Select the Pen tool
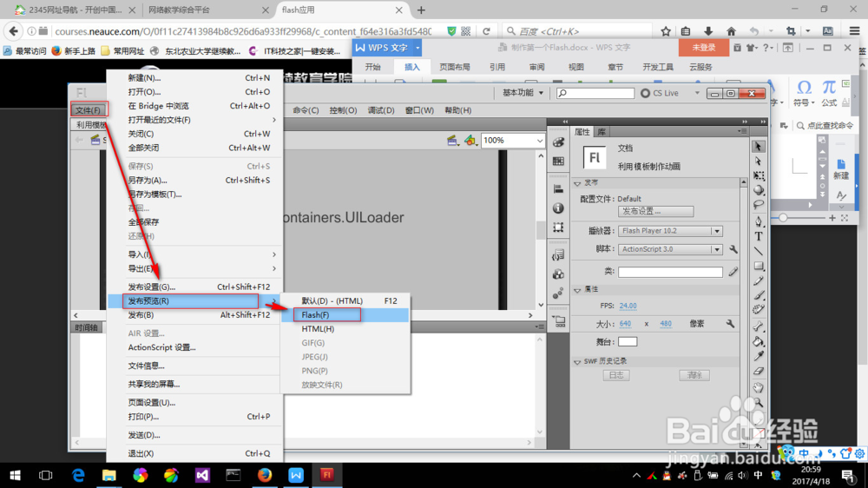The height and width of the screenshot is (488, 868). 759,221
